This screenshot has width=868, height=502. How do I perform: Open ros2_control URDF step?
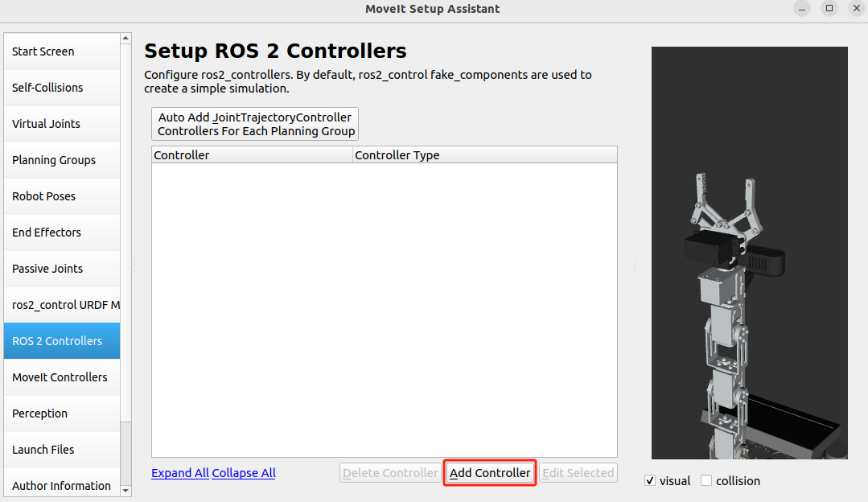pos(62,305)
